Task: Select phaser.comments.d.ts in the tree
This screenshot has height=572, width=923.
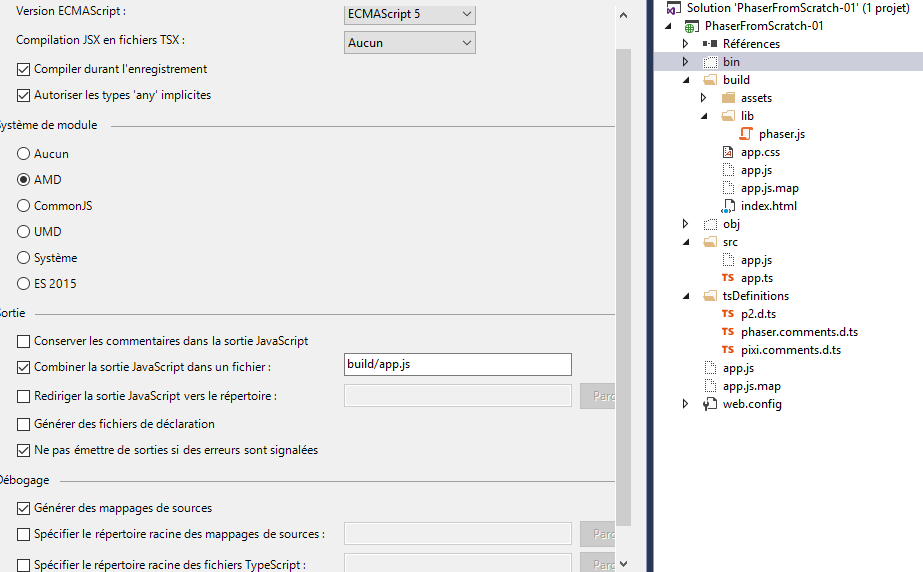Action: pyautogui.click(x=799, y=332)
